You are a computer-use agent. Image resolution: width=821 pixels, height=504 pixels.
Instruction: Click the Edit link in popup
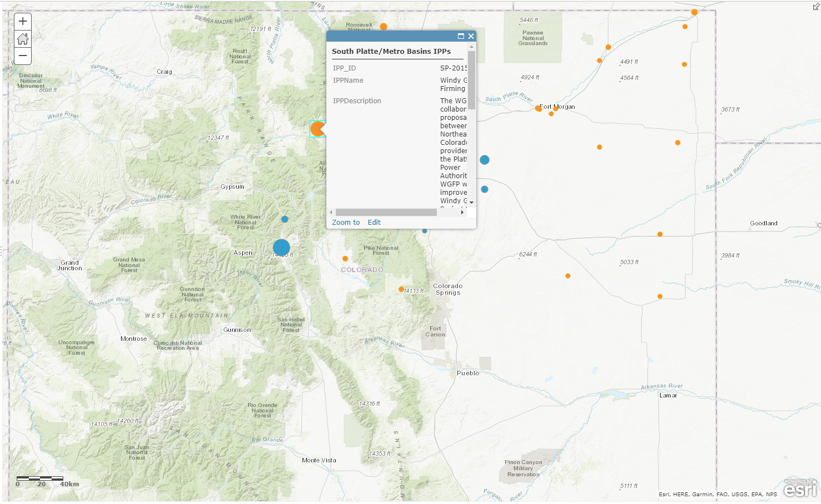374,223
